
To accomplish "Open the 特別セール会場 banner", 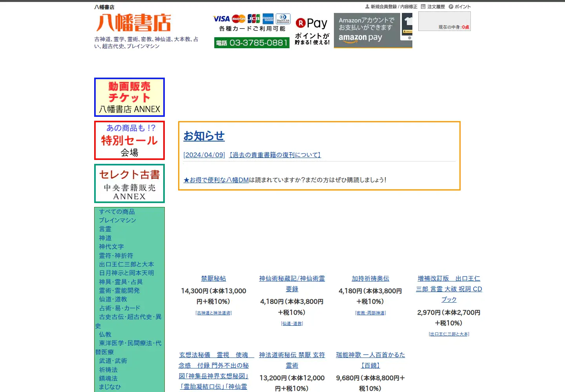I will pyautogui.click(x=129, y=140).
